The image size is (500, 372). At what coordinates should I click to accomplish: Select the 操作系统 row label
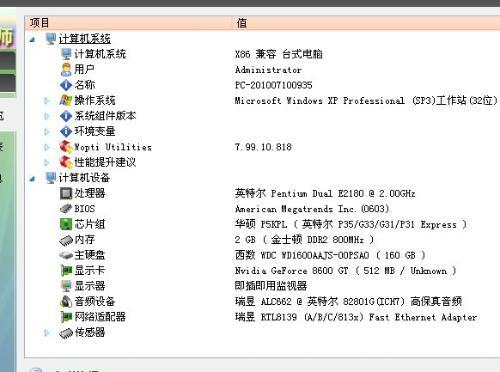point(95,100)
